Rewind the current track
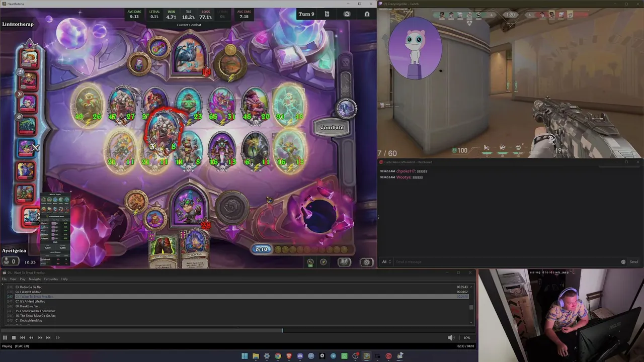644x362 pixels. (31, 338)
